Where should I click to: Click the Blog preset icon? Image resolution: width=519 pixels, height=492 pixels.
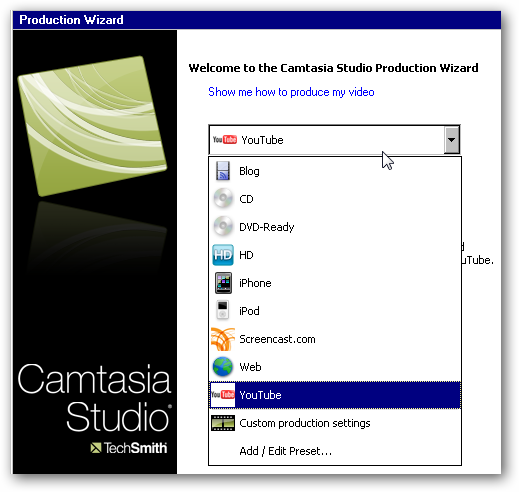point(223,171)
